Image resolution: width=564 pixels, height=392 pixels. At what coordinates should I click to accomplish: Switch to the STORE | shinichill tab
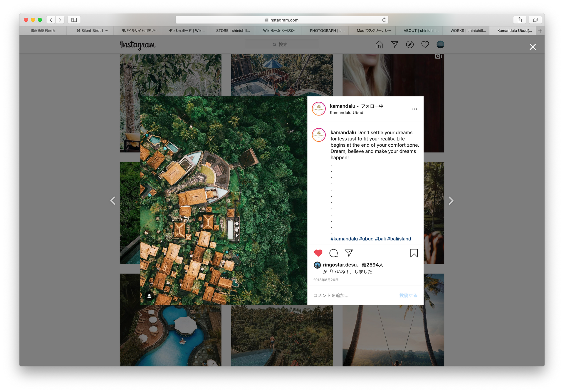[x=232, y=31]
